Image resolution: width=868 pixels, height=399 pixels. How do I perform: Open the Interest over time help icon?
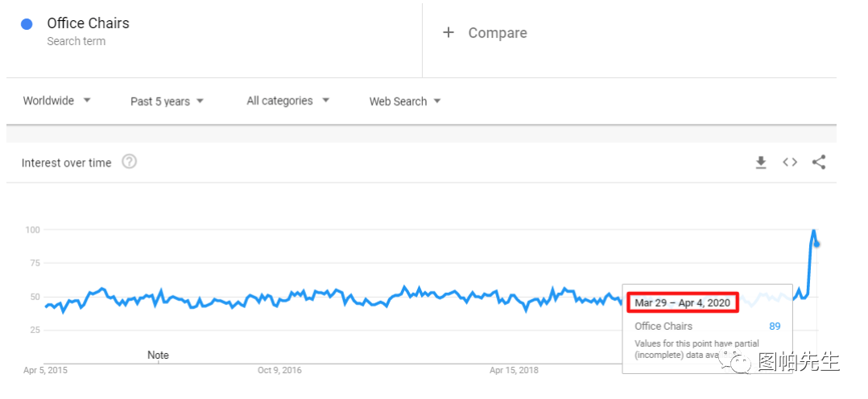coord(129,162)
